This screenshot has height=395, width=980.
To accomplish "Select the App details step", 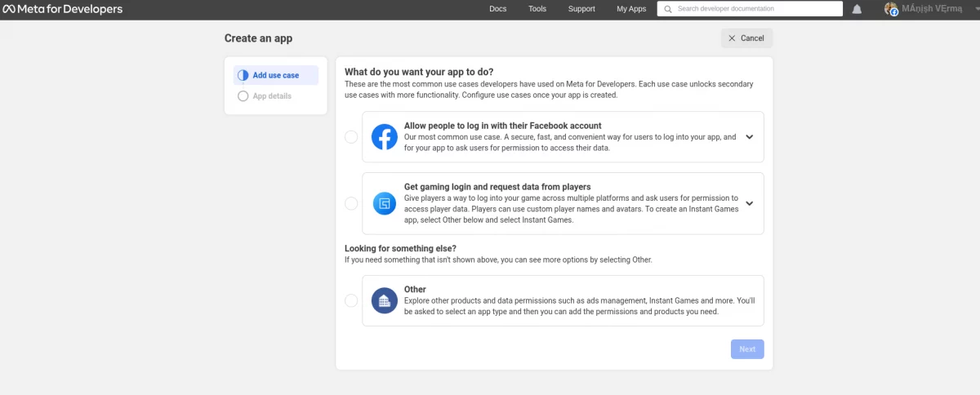I will tap(275, 96).
